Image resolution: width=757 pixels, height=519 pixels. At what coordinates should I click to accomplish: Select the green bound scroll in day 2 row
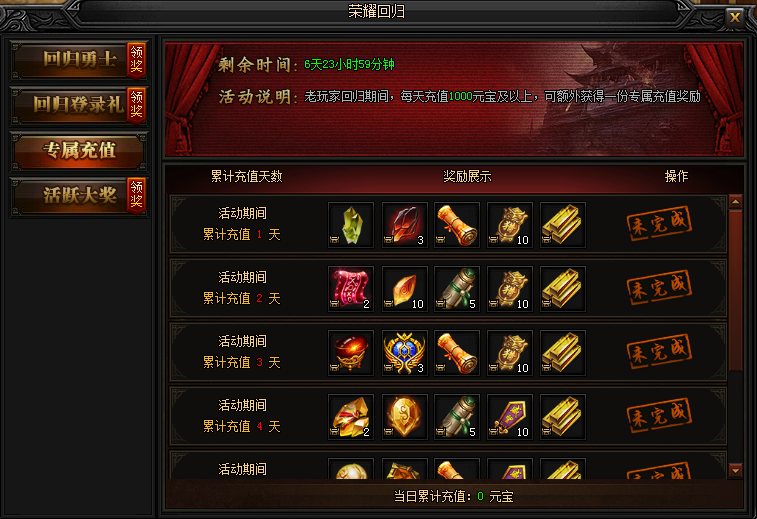[x=457, y=289]
